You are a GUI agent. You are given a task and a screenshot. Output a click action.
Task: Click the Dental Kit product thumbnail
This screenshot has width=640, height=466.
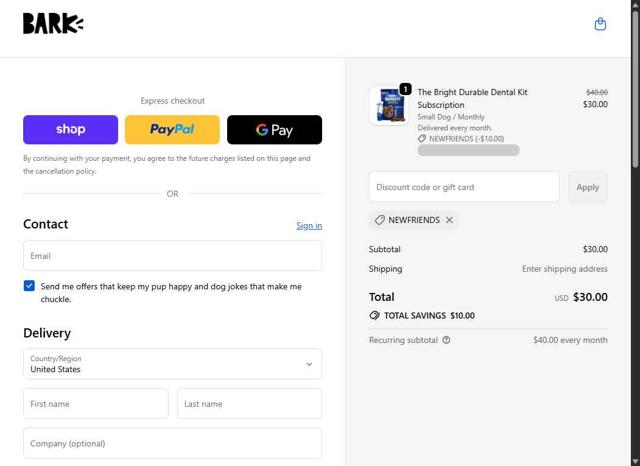coord(389,105)
